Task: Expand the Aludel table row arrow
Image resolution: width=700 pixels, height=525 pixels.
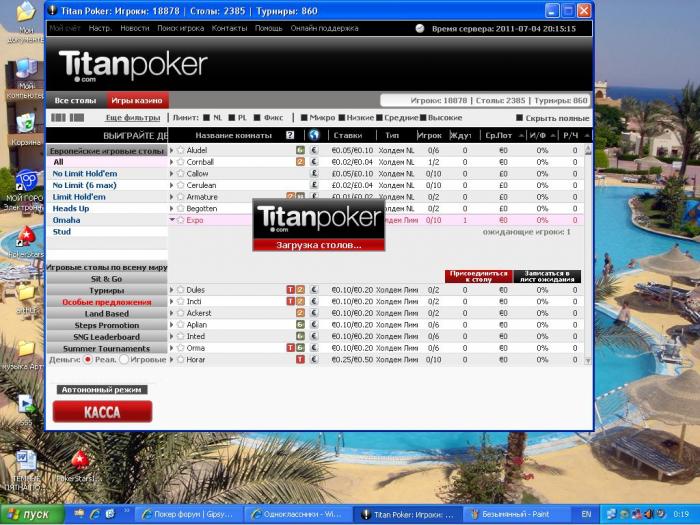Action: coord(172,150)
